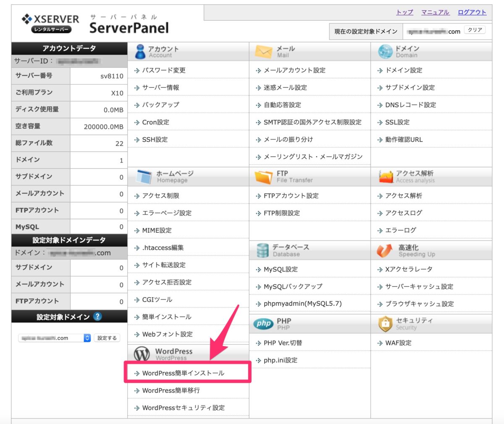Viewport: 504px width, 424px height.
Task: Open サブドメイン設定
Action: [410, 87]
